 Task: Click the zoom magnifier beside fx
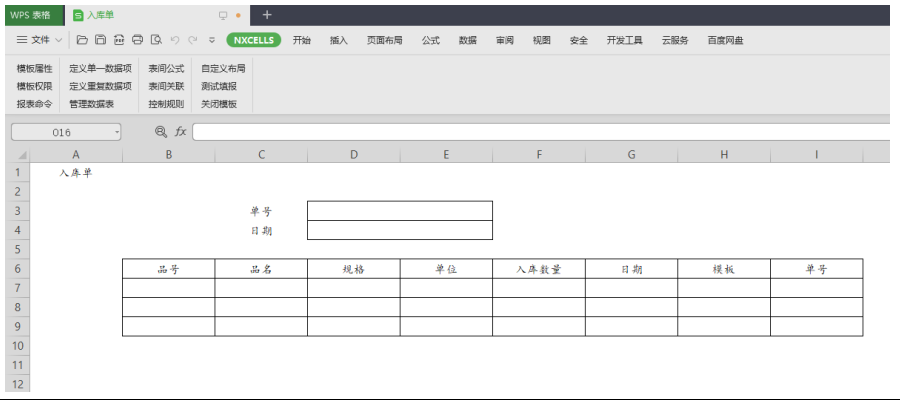pos(161,132)
